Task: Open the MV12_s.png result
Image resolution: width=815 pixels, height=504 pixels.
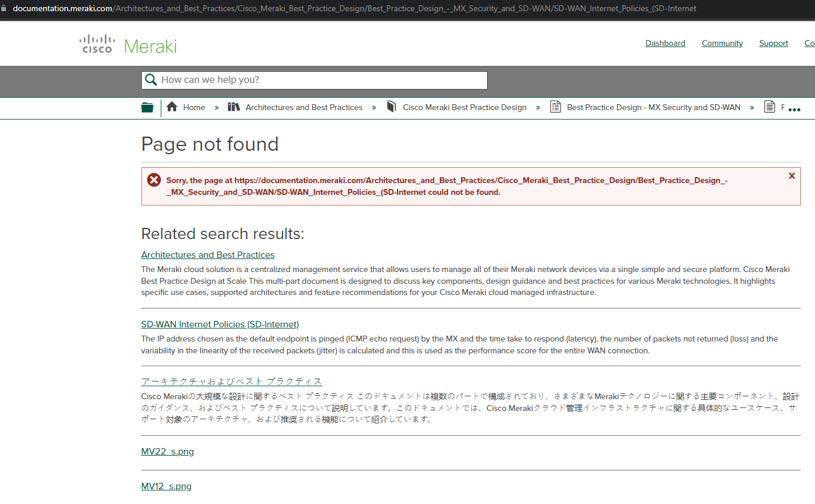Action: click(166, 486)
